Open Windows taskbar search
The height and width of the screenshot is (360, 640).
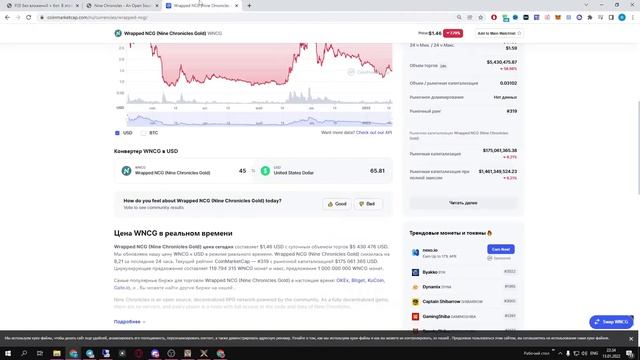click(24, 353)
